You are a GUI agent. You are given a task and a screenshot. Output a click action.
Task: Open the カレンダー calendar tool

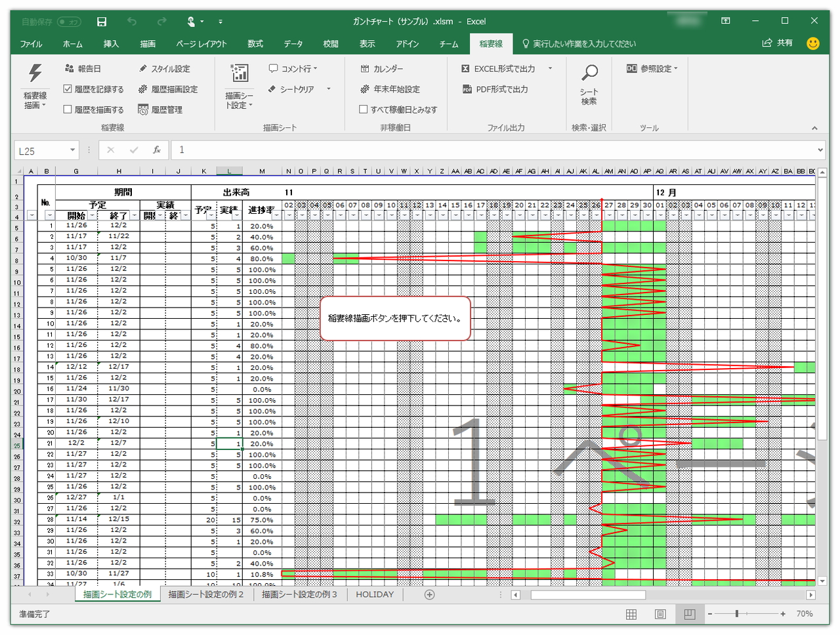pos(381,68)
